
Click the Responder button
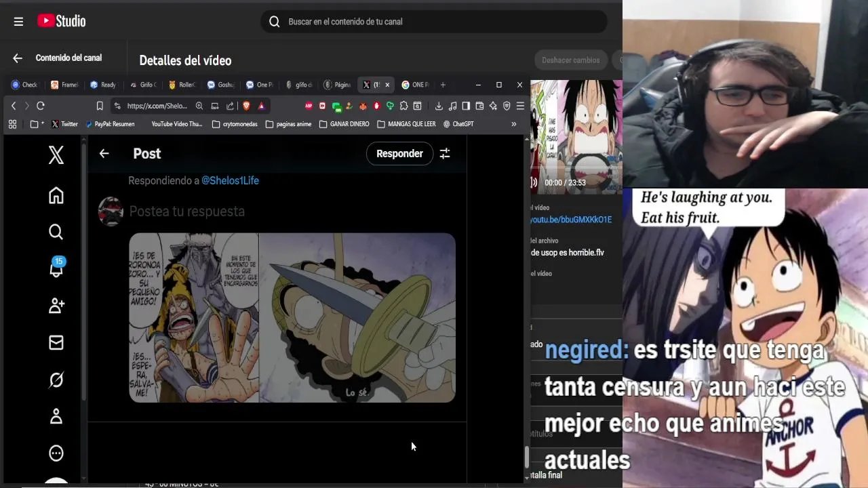(399, 153)
